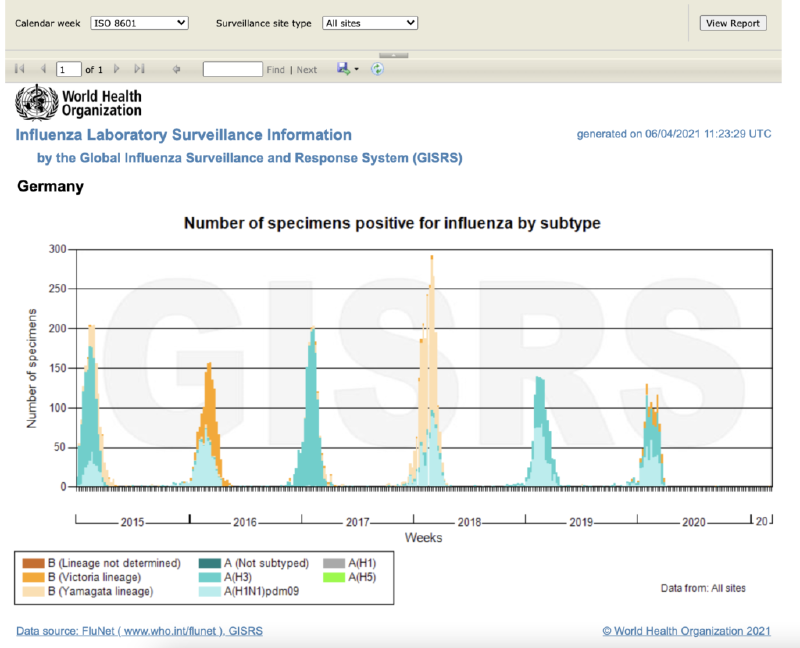Viewport: 800px width, 648px height.
Task: Open the FluNet data source link
Action: 139,631
